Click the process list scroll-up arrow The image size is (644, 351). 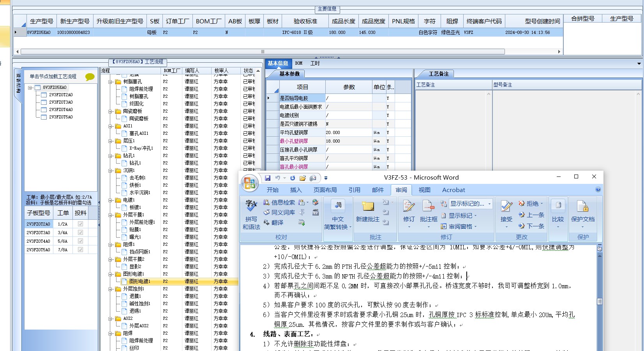point(258,71)
